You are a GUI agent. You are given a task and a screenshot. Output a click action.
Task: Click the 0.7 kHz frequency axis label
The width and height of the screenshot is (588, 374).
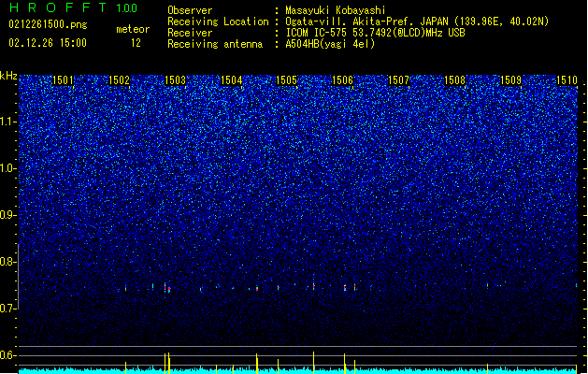tap(8, 309)
